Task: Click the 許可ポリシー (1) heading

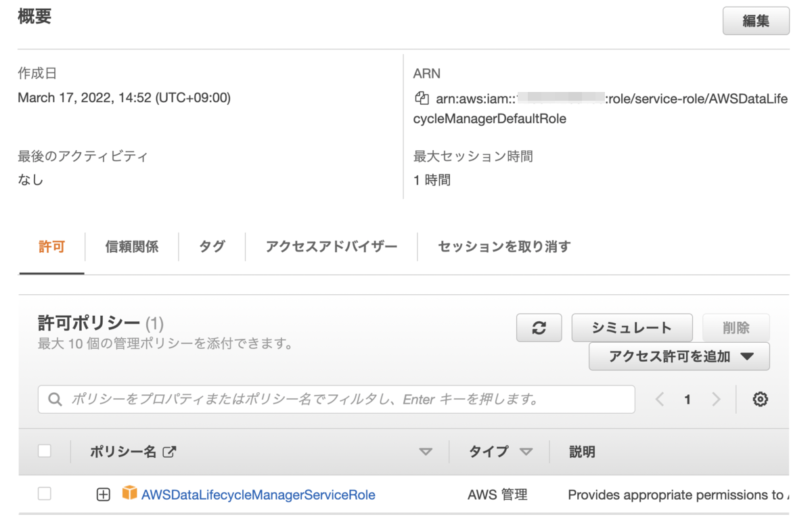Action: click(x=101, y=323)
